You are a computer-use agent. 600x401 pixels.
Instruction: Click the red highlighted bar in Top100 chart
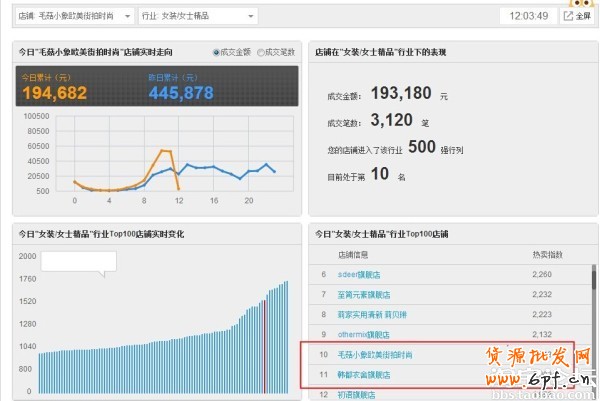point(264,344)
